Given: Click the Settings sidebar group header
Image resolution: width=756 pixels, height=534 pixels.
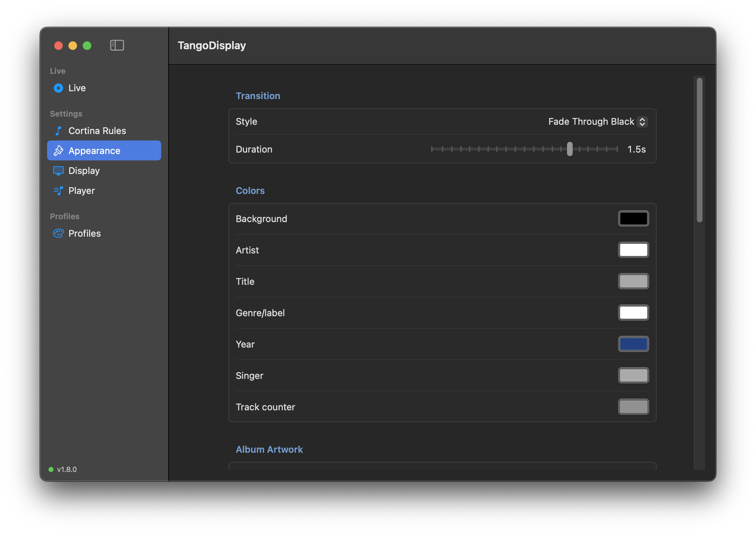Looking at the screenshot, I should coord(66,114).
